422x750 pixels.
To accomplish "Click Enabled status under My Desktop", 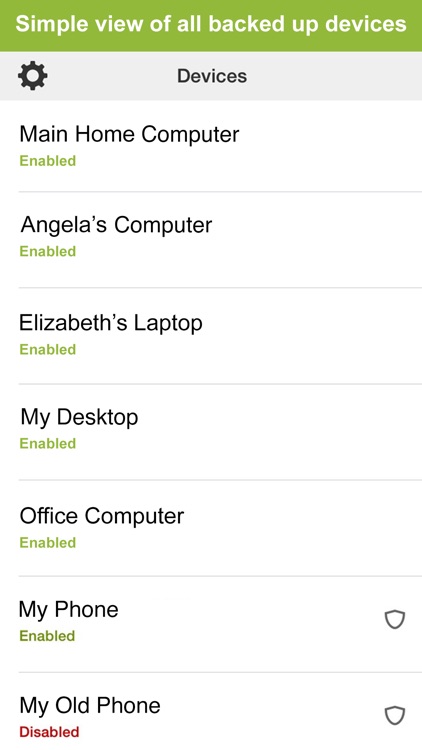I will pyautogui.click(x=47, y=443).
